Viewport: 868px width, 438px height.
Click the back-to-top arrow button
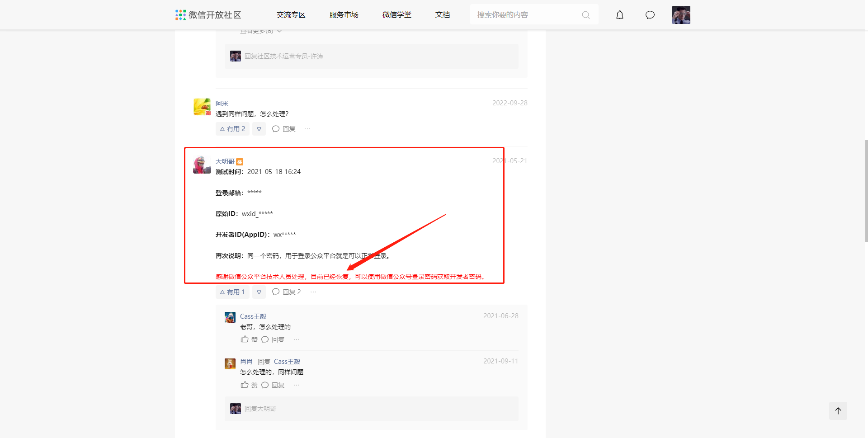click(x=838, y=411)
